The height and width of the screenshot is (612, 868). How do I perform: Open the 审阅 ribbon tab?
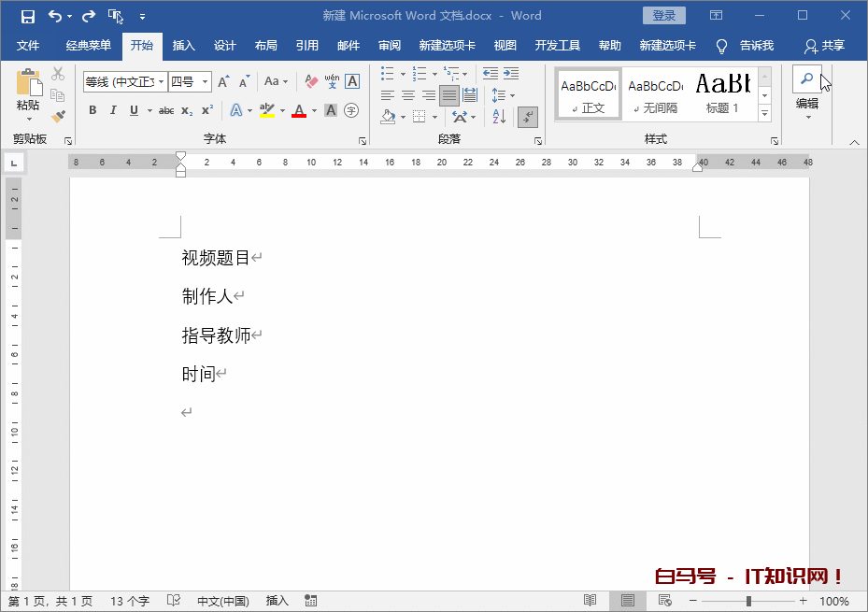tap(390, 44)
